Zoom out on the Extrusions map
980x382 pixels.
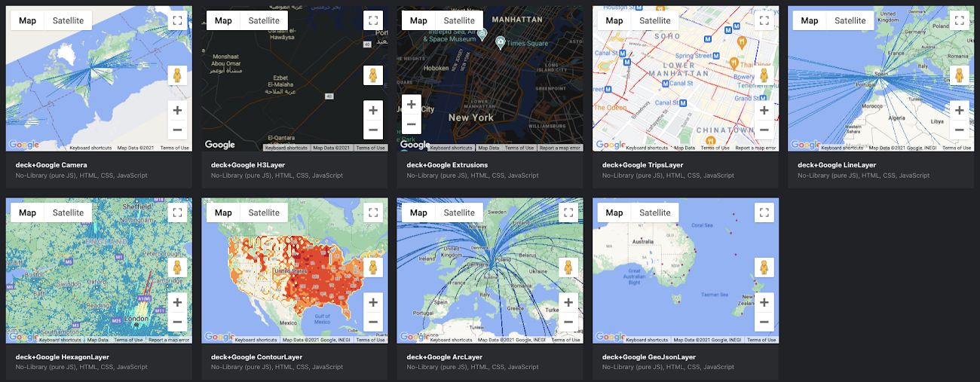pyautogui.click(x=412, y=124)
